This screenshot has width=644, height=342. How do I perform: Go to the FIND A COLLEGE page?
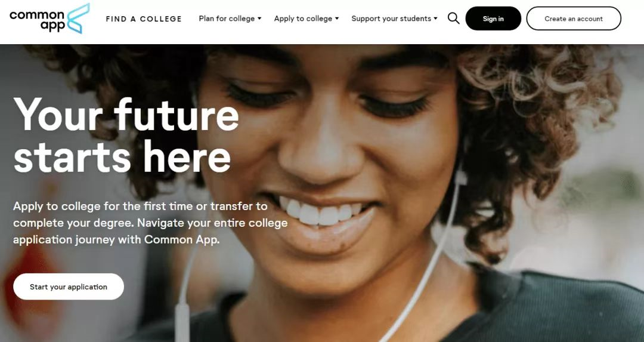pyautogui.click(x=144, y=19)
